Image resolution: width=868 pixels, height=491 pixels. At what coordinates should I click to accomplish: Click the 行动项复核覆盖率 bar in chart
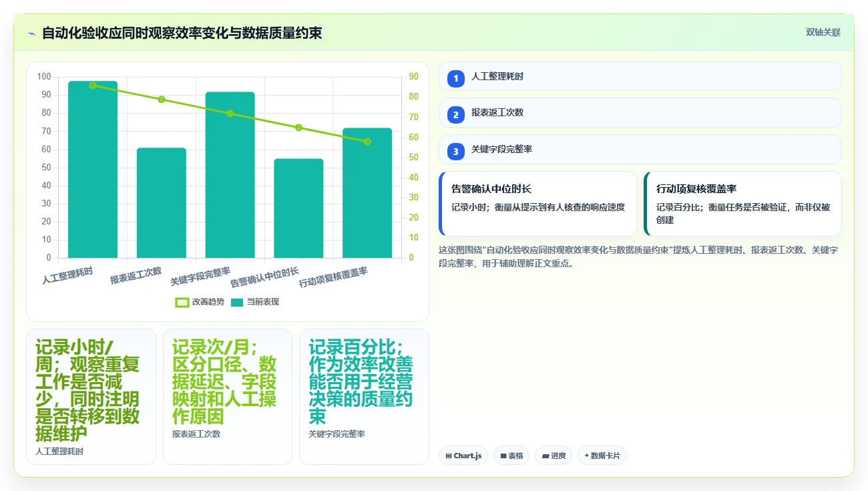click(x=367, y=193)
